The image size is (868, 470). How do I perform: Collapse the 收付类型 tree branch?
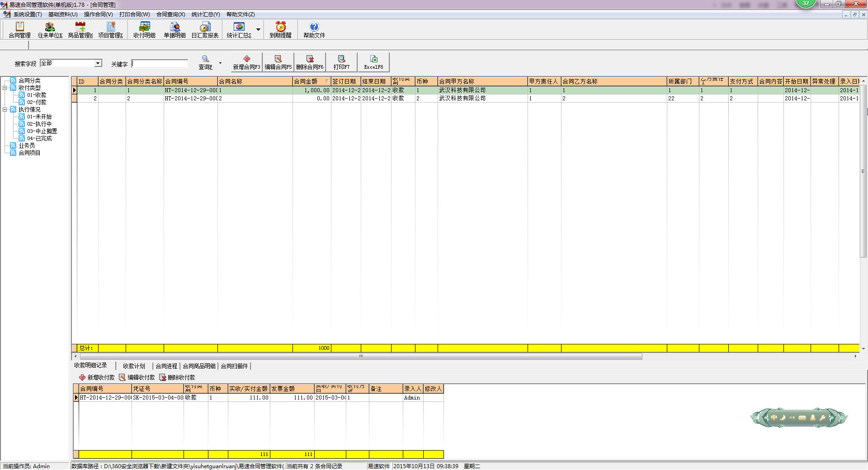pyautogui.click(x=5, y=88)
